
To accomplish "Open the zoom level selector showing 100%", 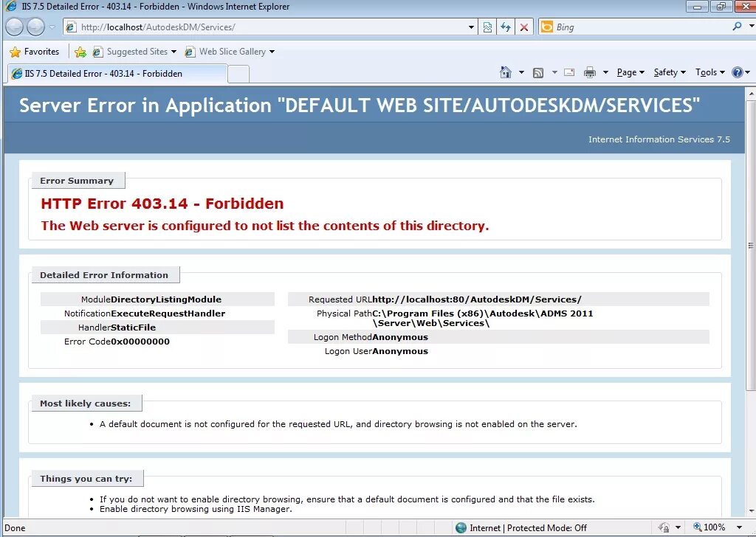I will click(x=715, y=527).
